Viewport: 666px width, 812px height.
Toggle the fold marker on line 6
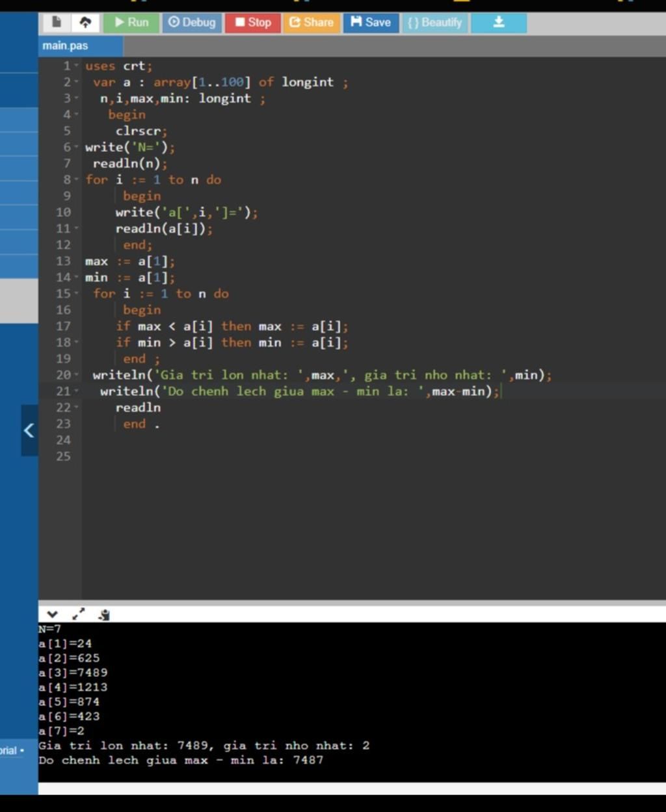77,148
